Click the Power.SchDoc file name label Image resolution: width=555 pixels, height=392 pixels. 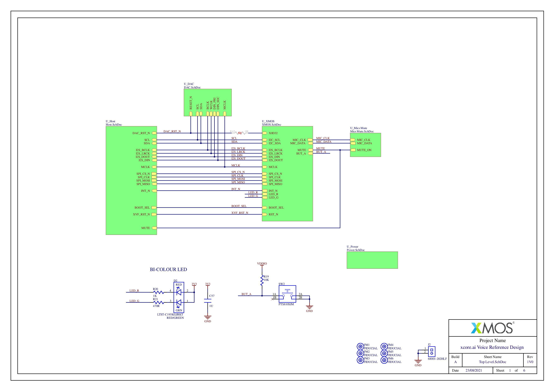tap(356, 250)
